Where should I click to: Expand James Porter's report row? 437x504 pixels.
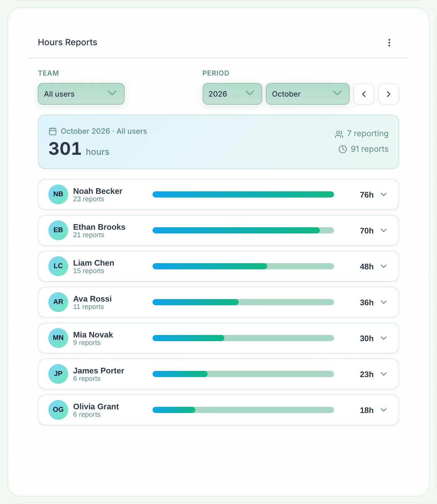pos(384,374)
